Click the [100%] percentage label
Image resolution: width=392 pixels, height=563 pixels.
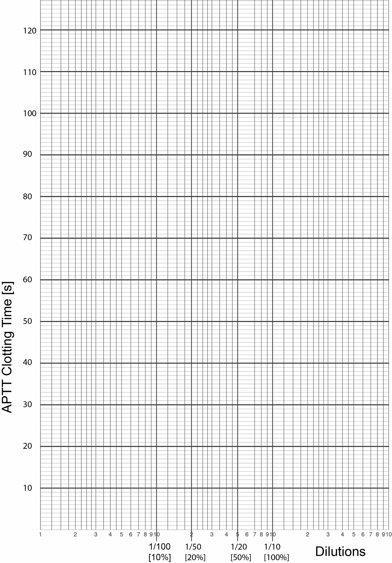[277, 557]
